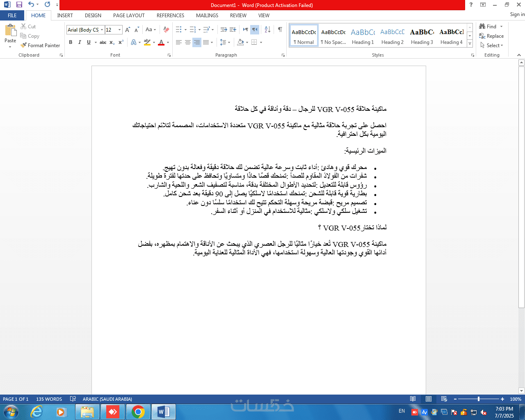Click the Sort icon
The image size is (525, 420).
tap(267, 30)
